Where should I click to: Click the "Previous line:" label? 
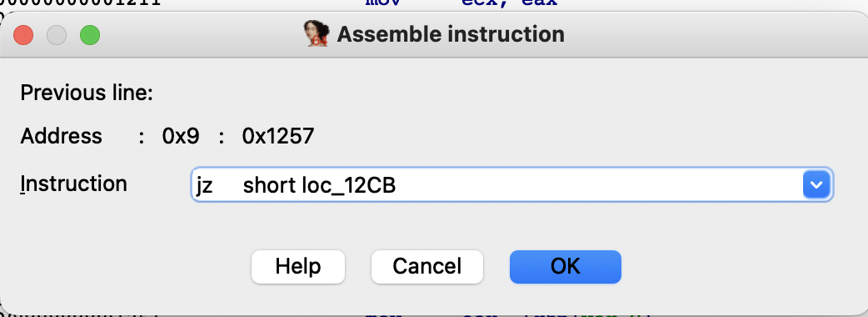[x=87, y=93]
